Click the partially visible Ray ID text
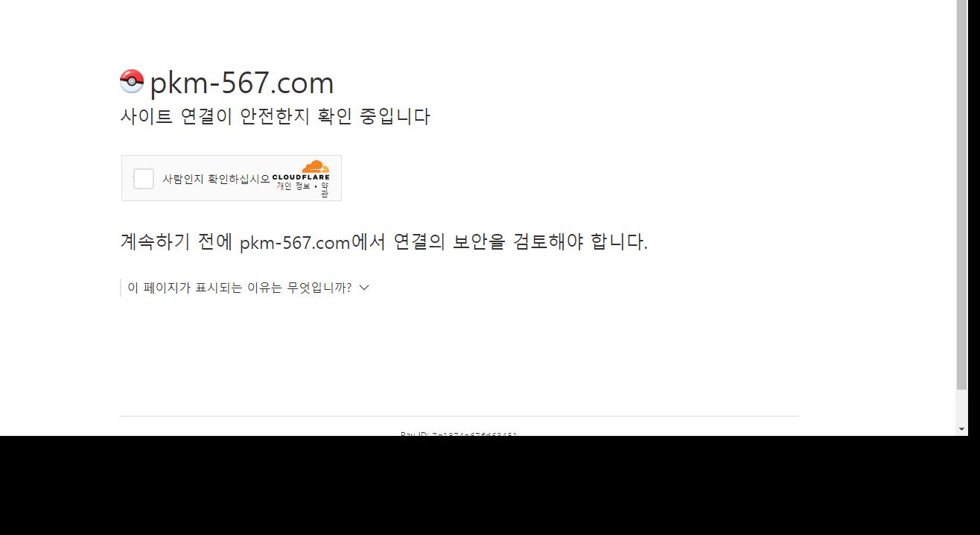Image resolution: width=980 pixels, height=535 pixels. click(459, 434)
